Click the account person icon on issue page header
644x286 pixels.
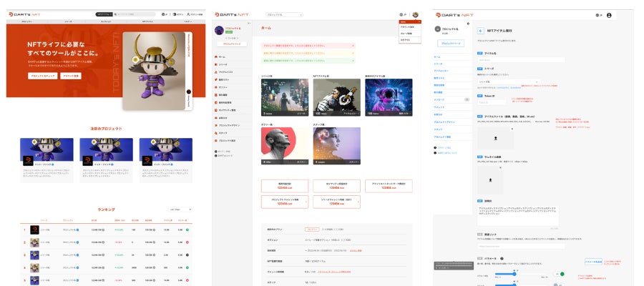click(x=609, y=15)
